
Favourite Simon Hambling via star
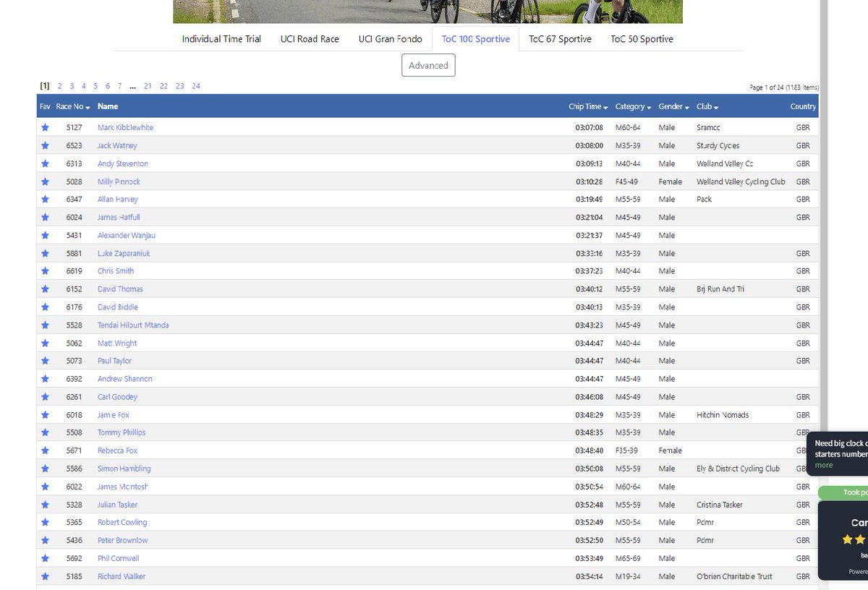45,468
